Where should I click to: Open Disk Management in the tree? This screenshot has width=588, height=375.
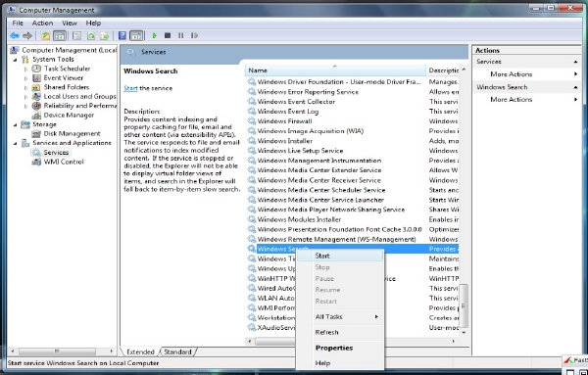tap(72, 134)
